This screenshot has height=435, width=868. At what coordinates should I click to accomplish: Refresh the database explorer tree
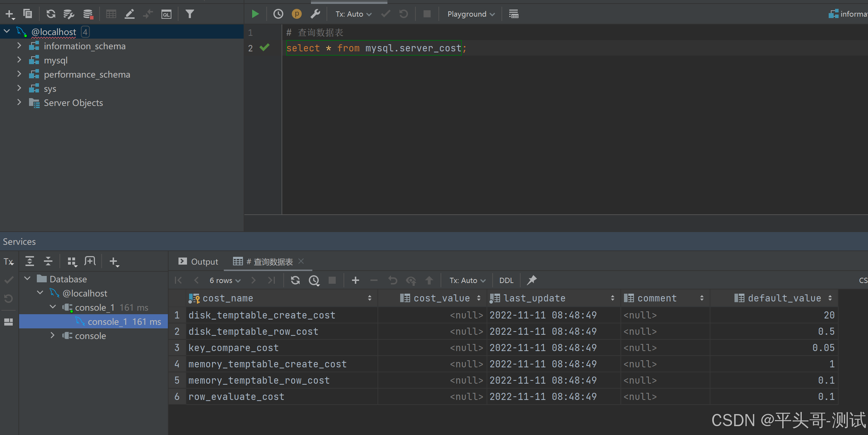pos(51,14)
